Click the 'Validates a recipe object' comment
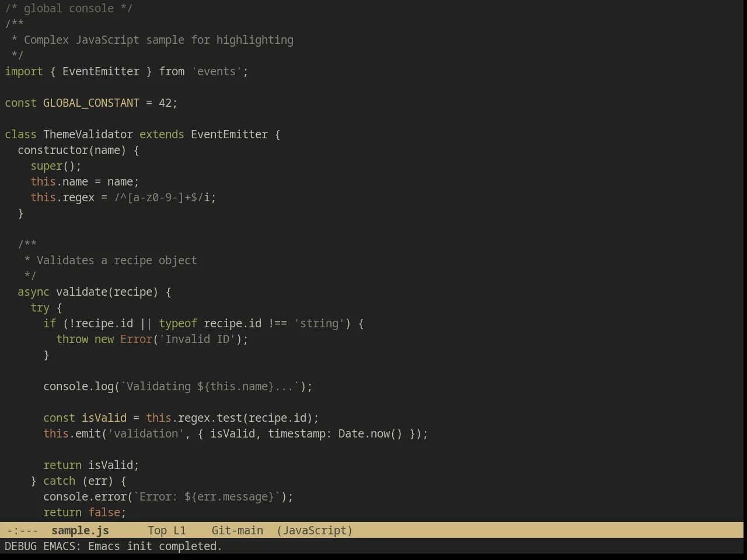747x560 pixels. point(117,261)
